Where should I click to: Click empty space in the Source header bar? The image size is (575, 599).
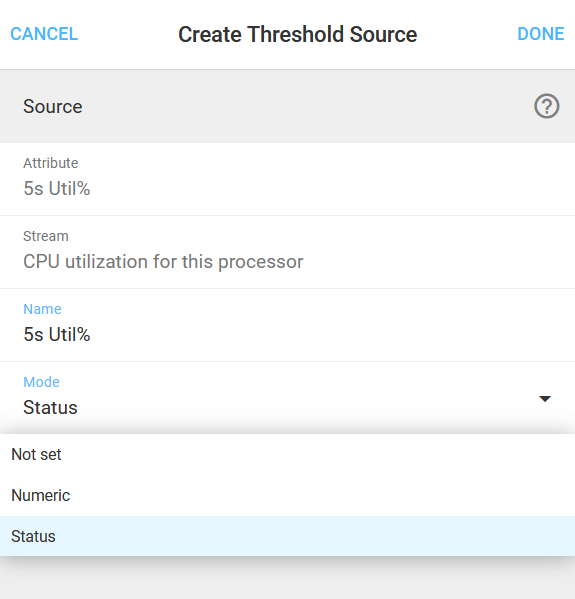tap(306, 106)
